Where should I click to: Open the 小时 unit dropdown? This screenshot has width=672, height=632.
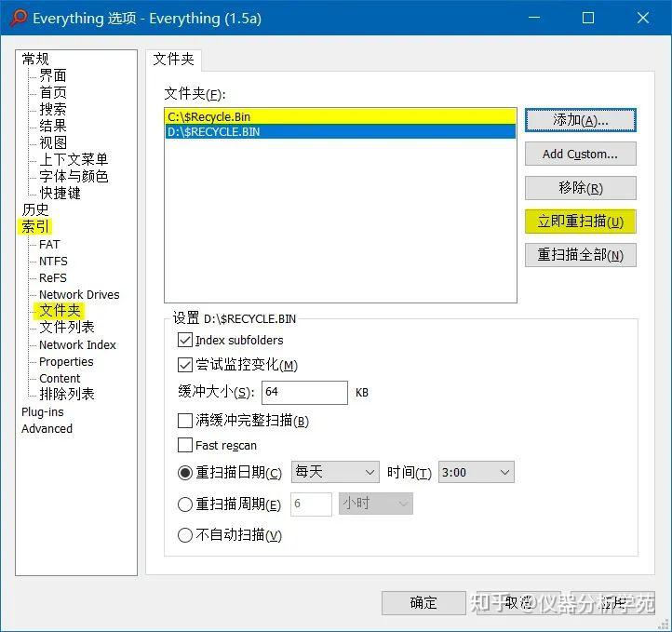pos(376,504)
